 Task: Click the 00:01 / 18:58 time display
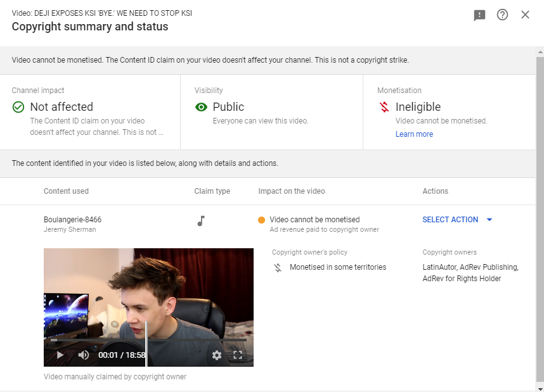[122, 355]
